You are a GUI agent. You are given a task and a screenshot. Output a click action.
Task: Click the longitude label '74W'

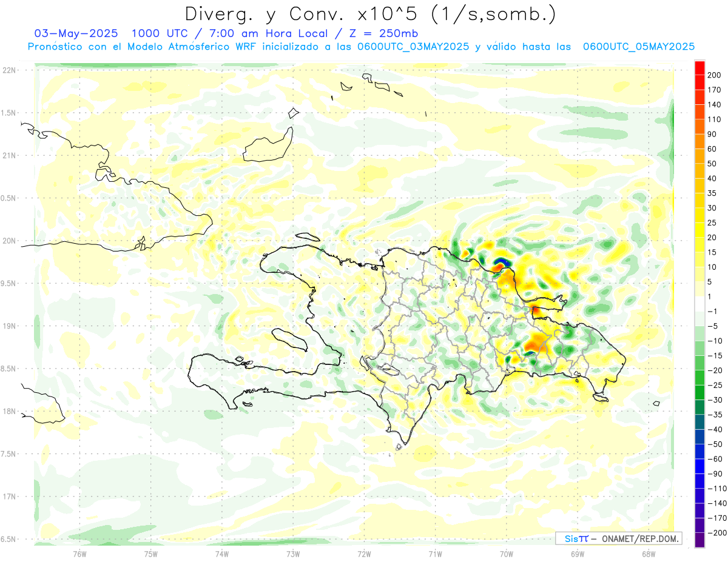(x=222, y=554)
